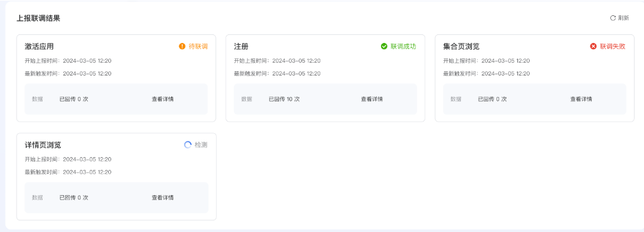Click the refresh icon next to 刷新
644x232 pixels.
tap(613, 18)
